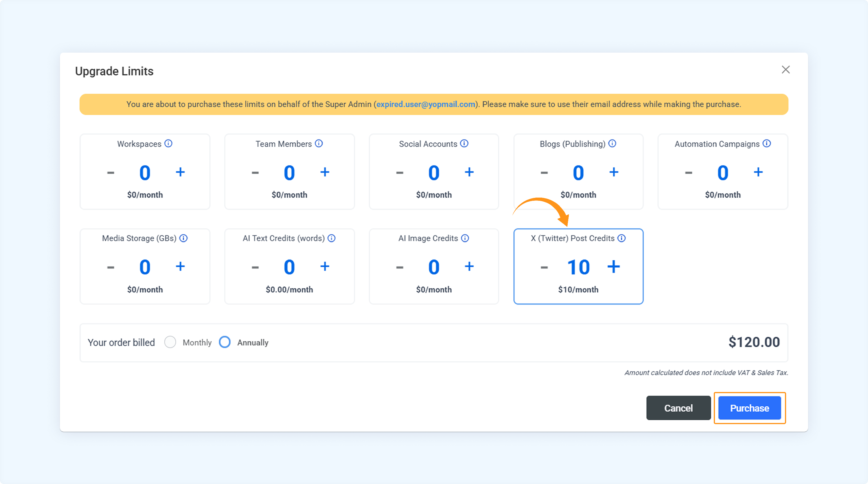Viewport: 868px width, 484px height.
Task: Decrease X (Twitter) Post Credits with minus
Action: click(x=544, y=267)
